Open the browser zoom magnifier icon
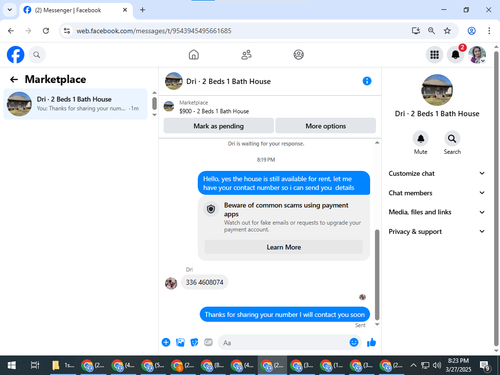The height and width of the screenshot is (375, 500). (431, 31)
